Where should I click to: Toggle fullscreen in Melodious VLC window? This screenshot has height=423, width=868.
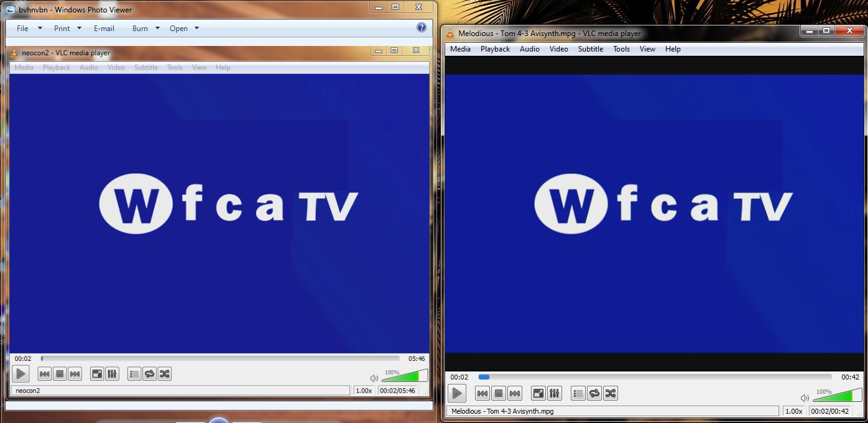pos(538,393)
